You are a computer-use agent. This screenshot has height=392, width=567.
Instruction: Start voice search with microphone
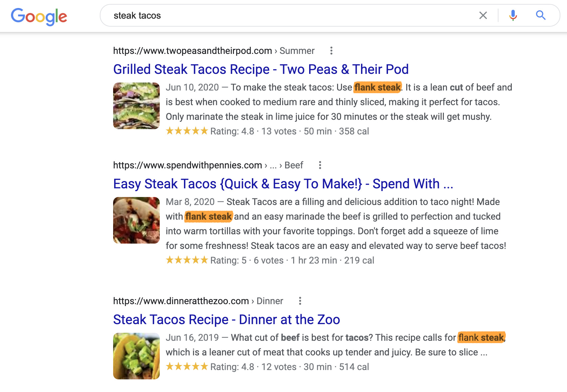[513, 15]
